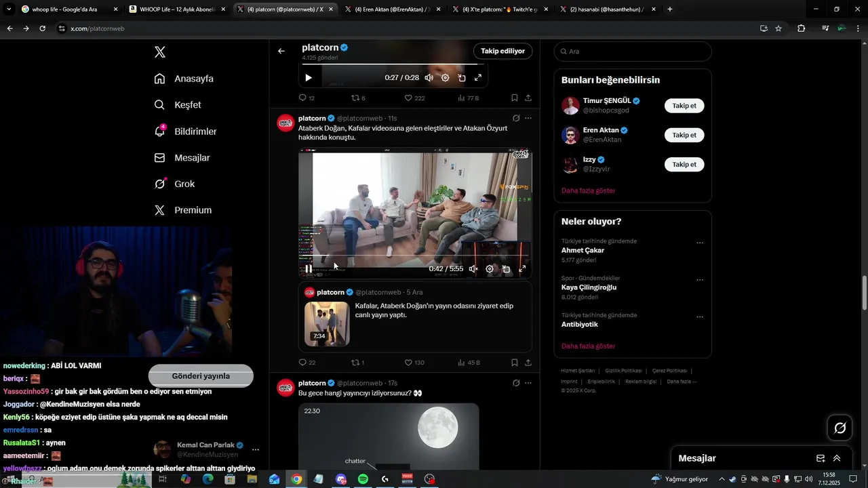
Task: Follow Timur ŞENGÜL with Takip et
Action: (x=684, y=106)
